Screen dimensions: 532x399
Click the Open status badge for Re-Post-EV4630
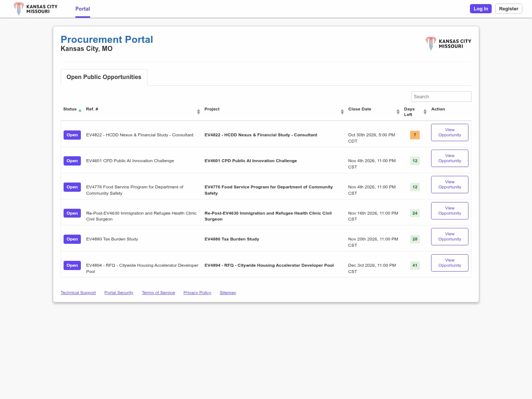tap(72, 213)
